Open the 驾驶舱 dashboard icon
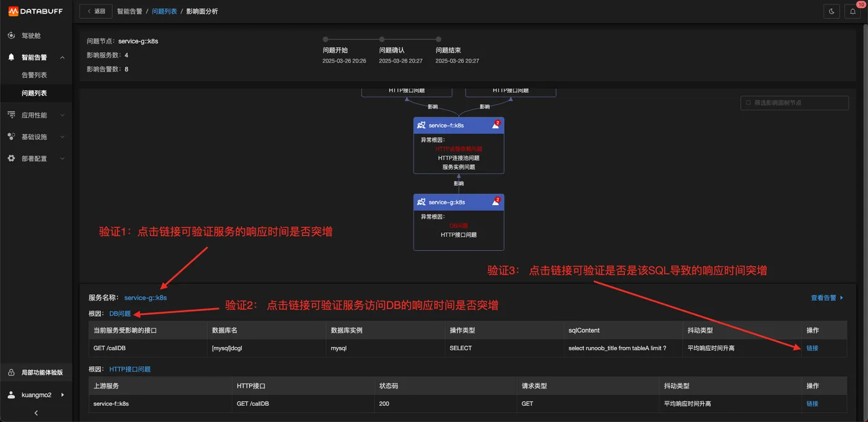Image resolution: width=868 pixels, height=422 pixels. (11, 35)
